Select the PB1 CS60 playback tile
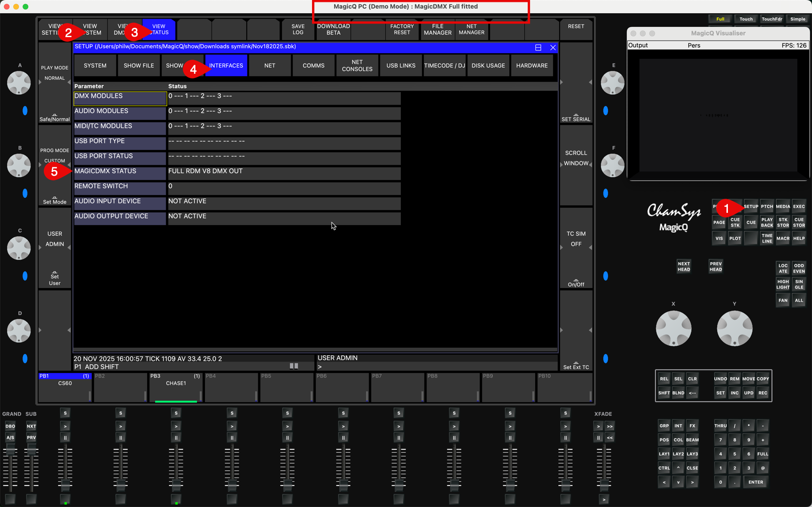The image size is (812, 507). pyautogui.click(x=65, y=388)
